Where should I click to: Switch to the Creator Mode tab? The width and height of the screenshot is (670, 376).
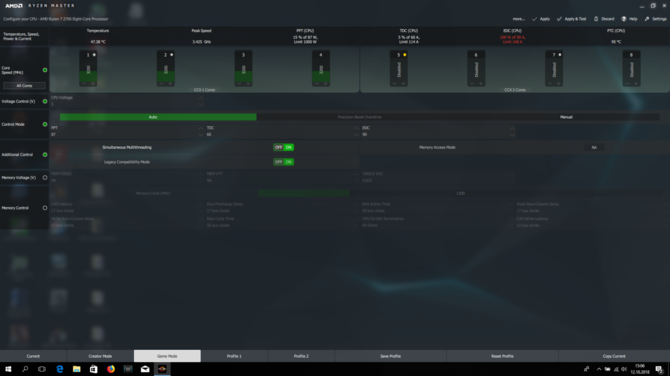point(100,356)
